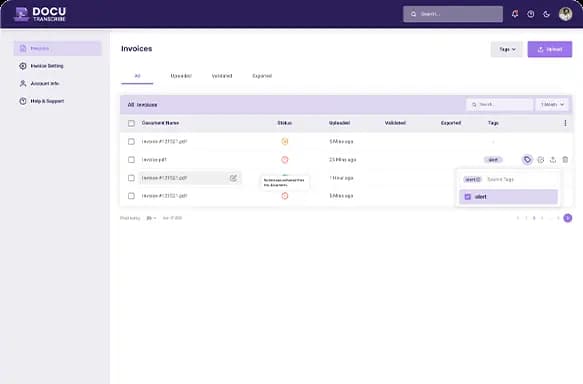
Task: Click the export icon on Invoice.pdf row
Action: (x=553, y=159)
